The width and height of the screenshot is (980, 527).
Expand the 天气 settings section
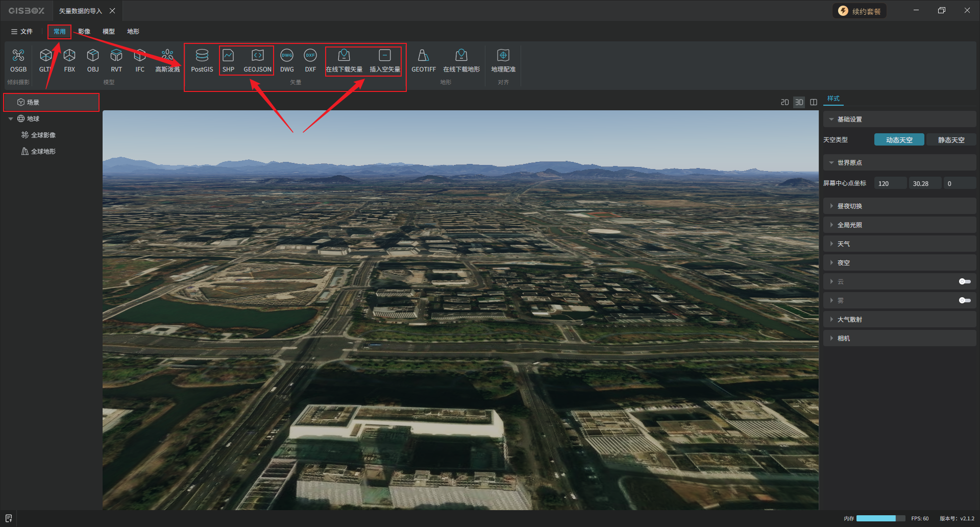[x=843, y=244]
